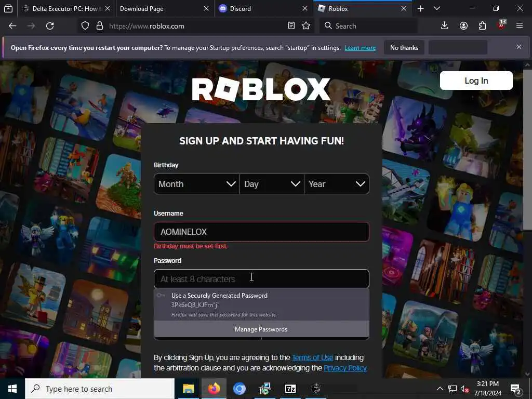Open the downloads panel icon
The height and width of the screenshot is (399, 532).
pyautogui.click(x=444, y=26)
